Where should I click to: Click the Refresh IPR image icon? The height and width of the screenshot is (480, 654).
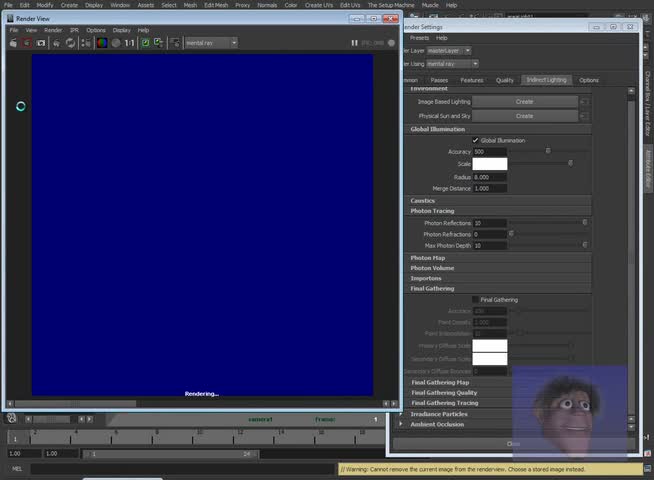coord(70,43)
